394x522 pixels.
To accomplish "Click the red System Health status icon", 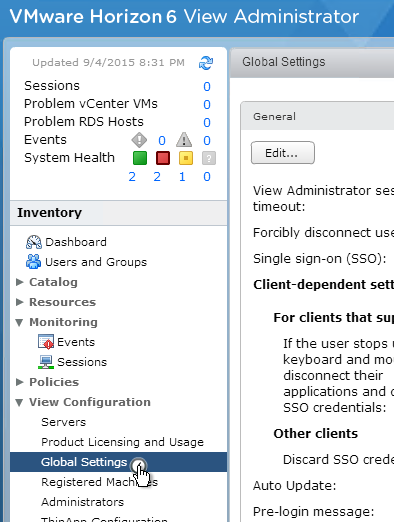I will pos(163,158).
